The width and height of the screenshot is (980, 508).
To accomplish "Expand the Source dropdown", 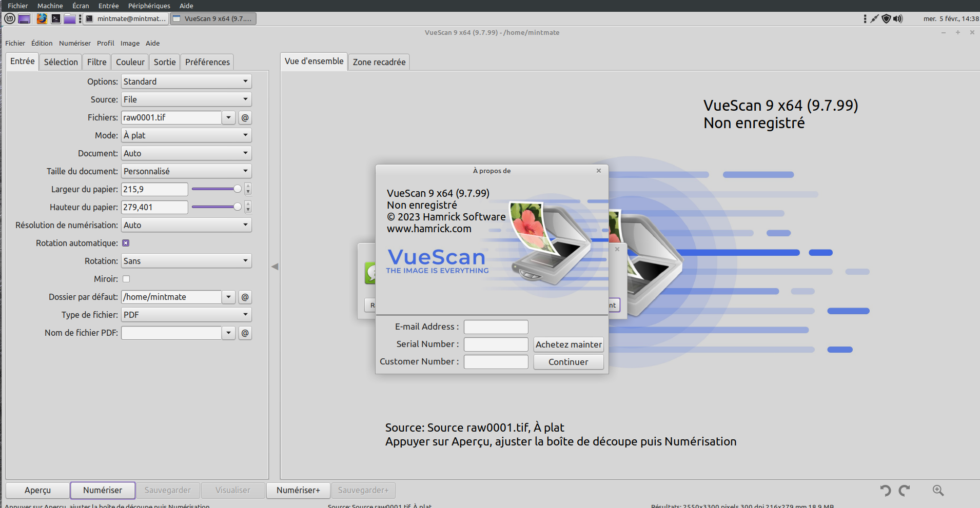I will click(x=186, y=99).
